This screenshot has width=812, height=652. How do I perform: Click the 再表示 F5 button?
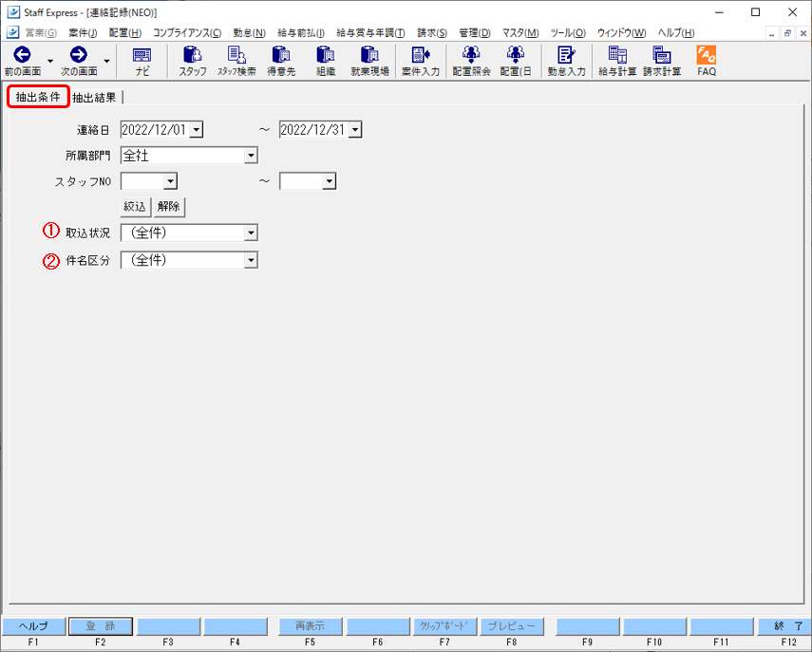(x=311, y=626)
